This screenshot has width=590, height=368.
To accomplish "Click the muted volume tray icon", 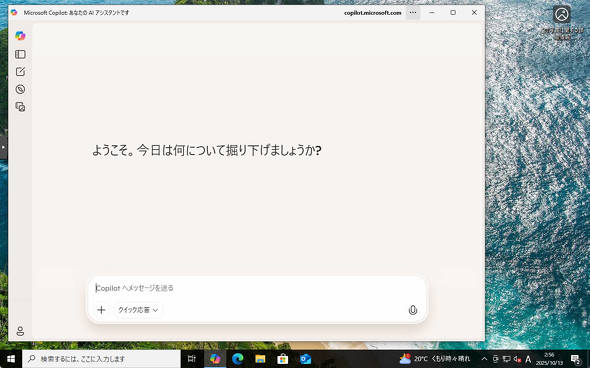I will (517, 359).
